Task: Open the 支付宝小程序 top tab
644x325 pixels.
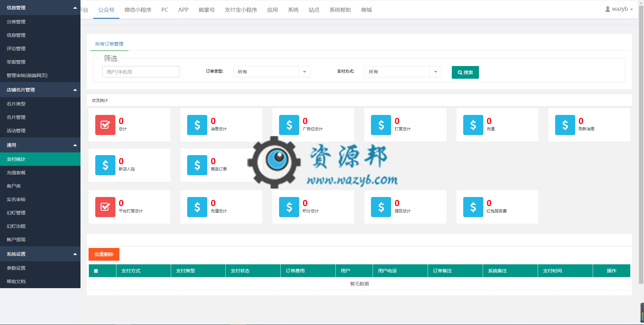Action: coord(241,10)
